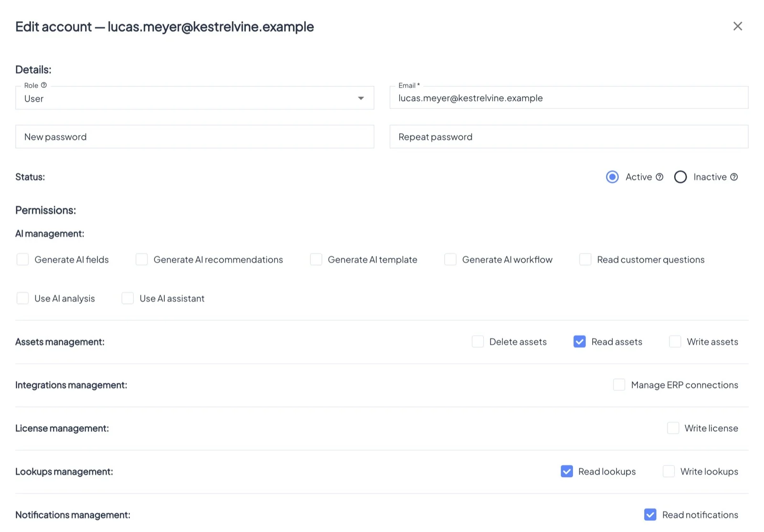Check the Write license permission

point(673,428)
